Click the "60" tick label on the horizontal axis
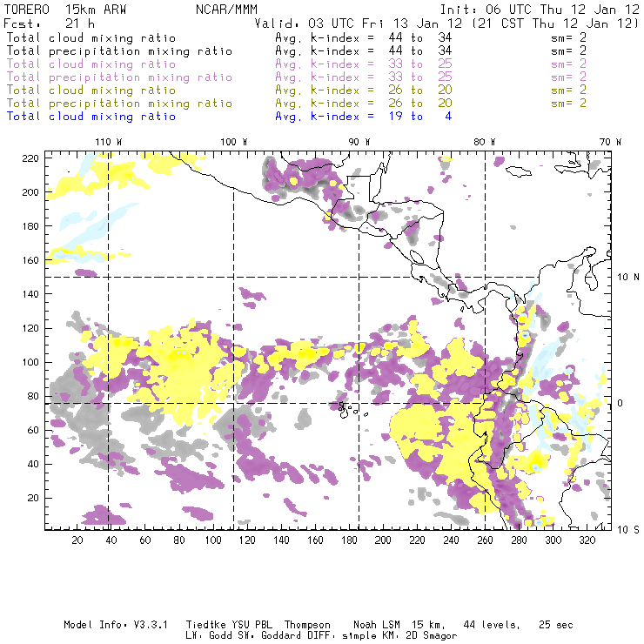 click(145, 540)
